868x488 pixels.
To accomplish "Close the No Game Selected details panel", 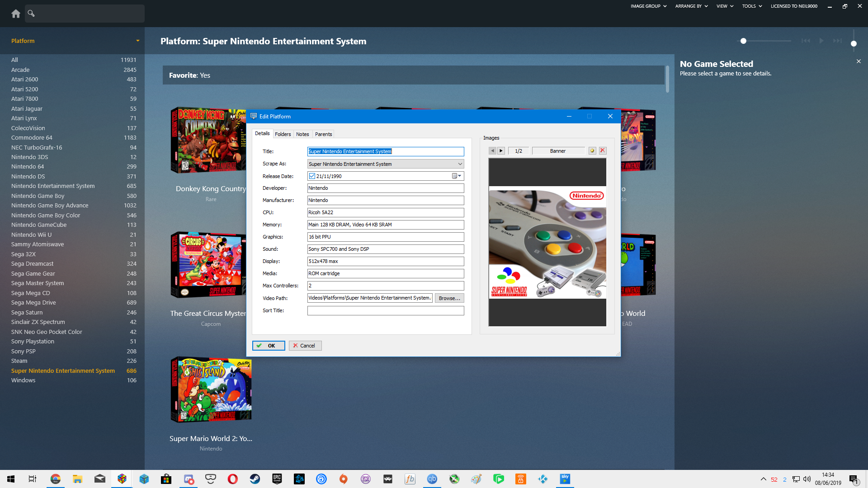I will pos(859,61).
